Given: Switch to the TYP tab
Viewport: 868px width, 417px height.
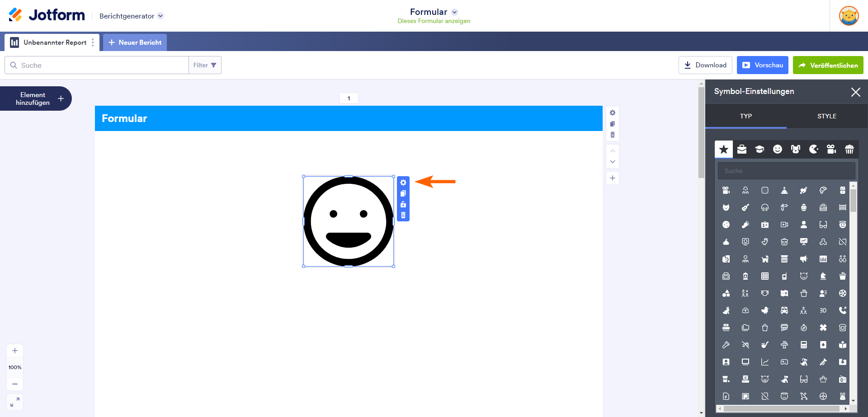Looking at the screenshot, I should [x=746, y=116].
